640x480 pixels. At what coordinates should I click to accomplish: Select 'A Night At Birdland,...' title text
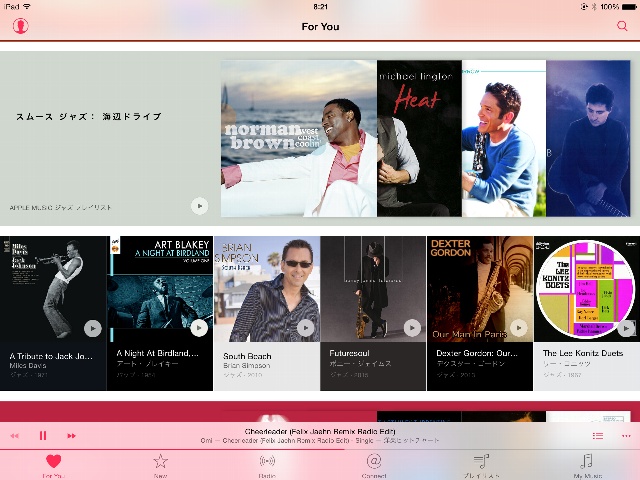pos(158,353)
